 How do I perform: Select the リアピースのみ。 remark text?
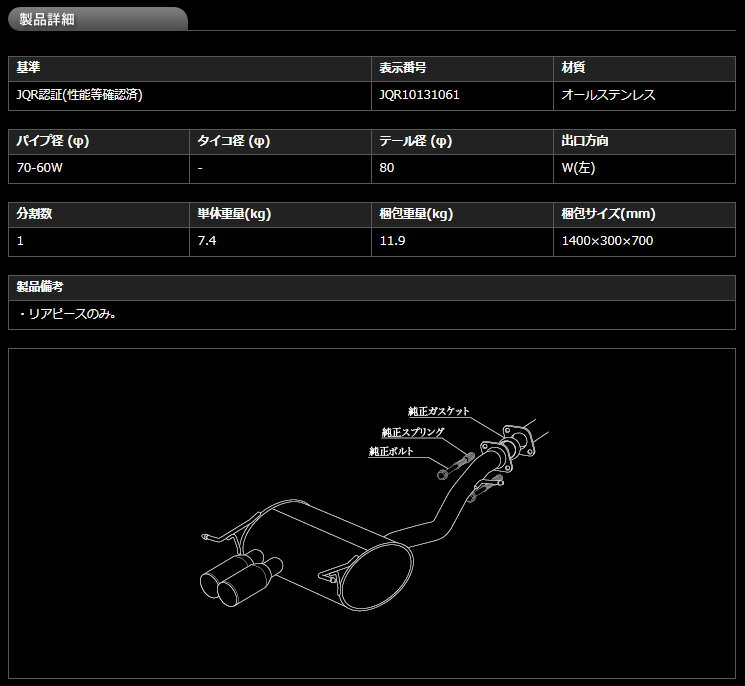point(68,314)
